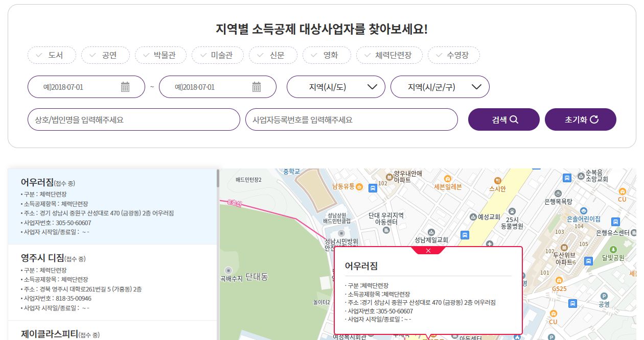Toggle the 영화 category filter
The height and width of the screenshot is (340, 644).
327,55
